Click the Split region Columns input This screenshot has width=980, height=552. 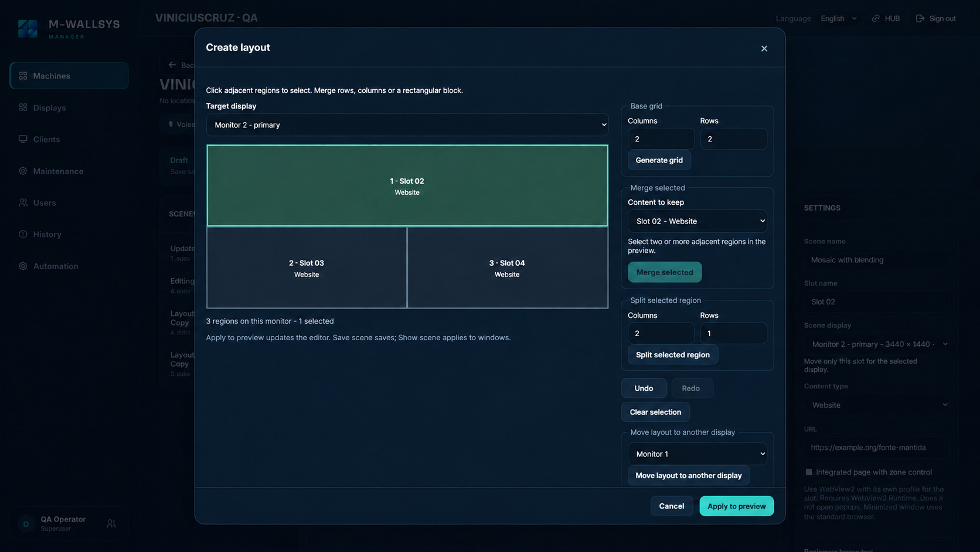[661, 333]
